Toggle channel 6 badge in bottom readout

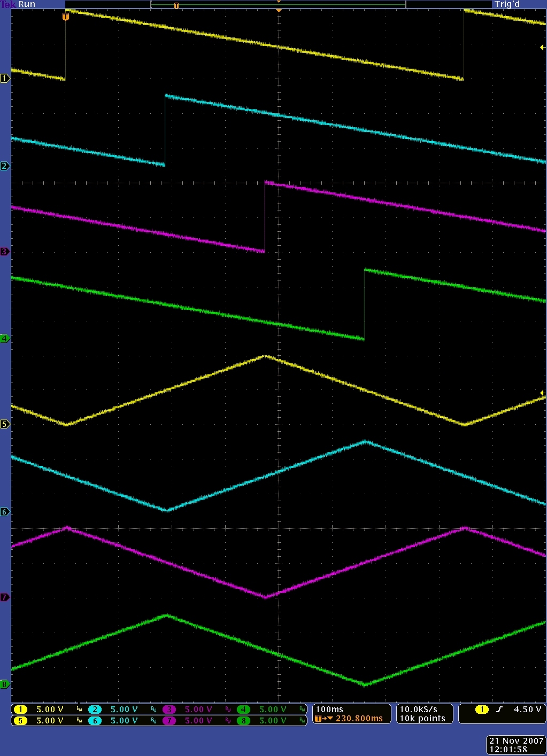(95, 720)
